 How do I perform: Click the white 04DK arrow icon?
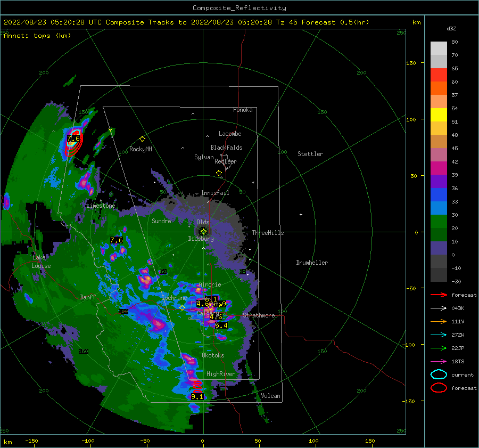click(439, 308)
